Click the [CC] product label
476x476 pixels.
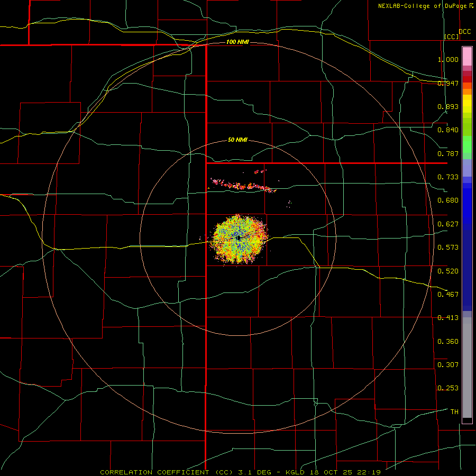click(452, 36)
